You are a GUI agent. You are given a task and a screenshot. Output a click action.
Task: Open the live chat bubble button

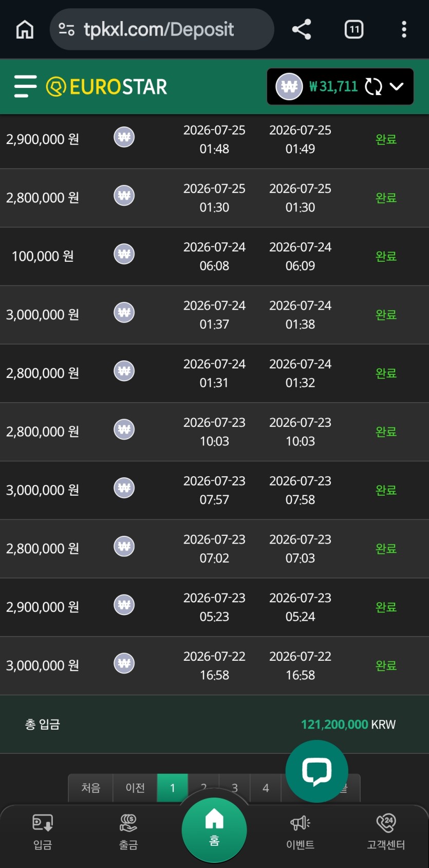pos(316,771)
